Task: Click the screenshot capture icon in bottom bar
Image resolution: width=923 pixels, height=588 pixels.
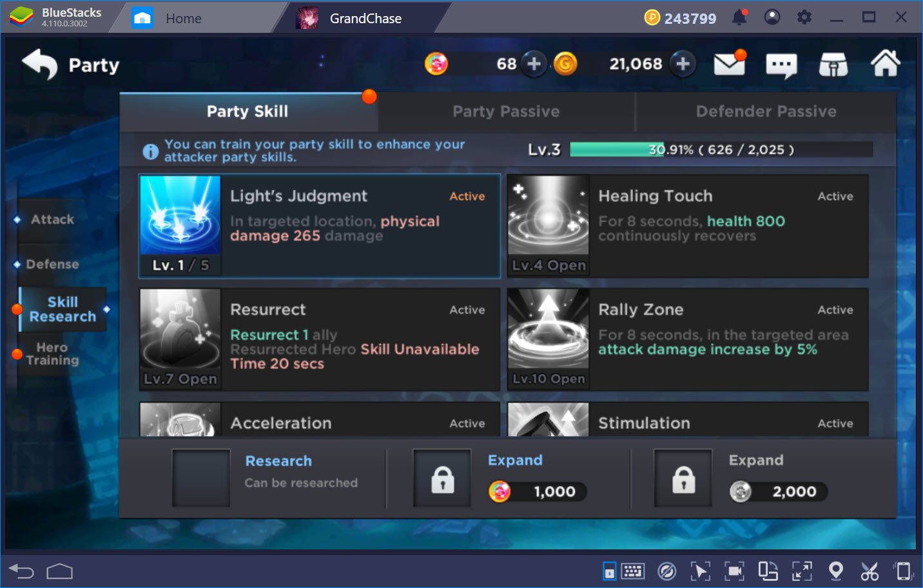Action: (734, 571)
